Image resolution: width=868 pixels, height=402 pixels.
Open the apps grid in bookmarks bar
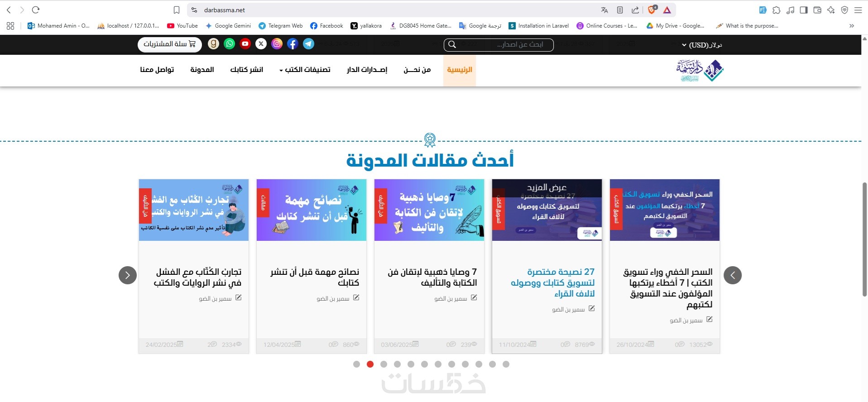[x=10, y=26]
